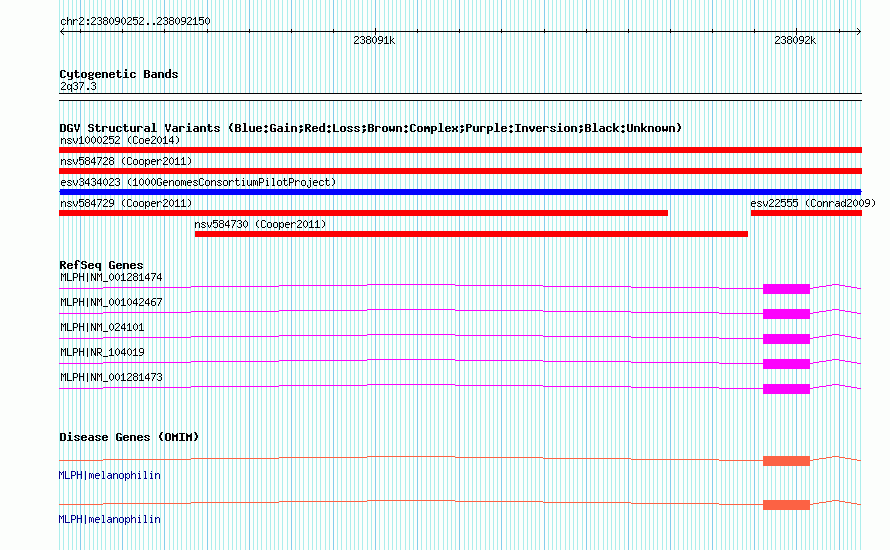Click the magenta exon of MLPH|NM_001281474

(x=786, y=289)
